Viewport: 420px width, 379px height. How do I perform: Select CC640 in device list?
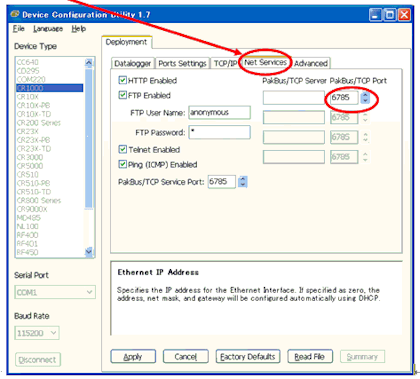coord(28,62)
